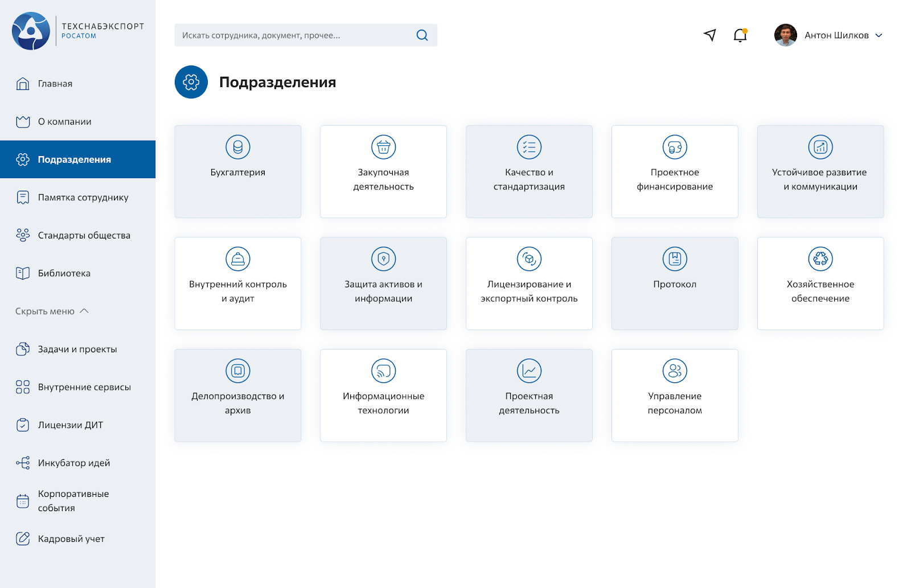Image resolution: width=911 pixels, height=588 pixels.
Task: Open Инкубатор идей menu item
Action: pos(73,463)
